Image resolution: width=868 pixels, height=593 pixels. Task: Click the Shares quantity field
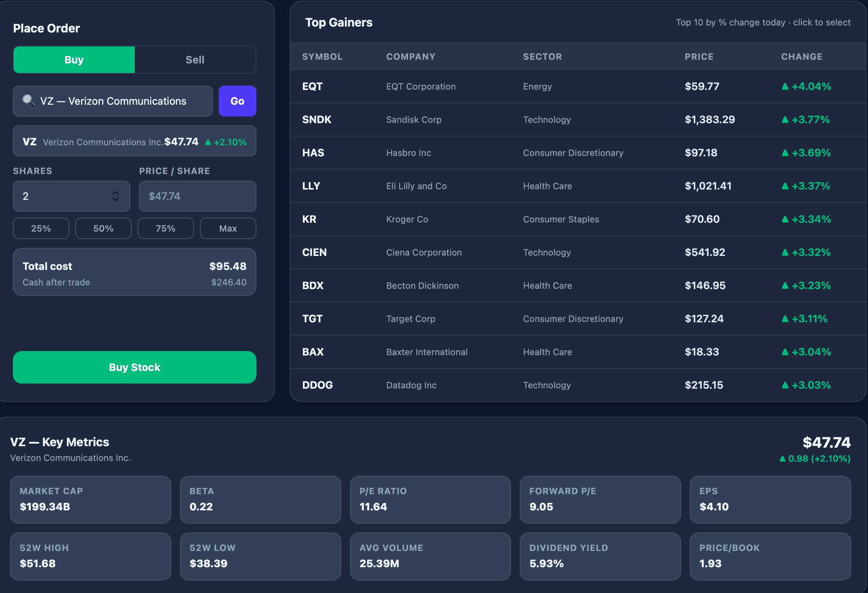(71, 197)
